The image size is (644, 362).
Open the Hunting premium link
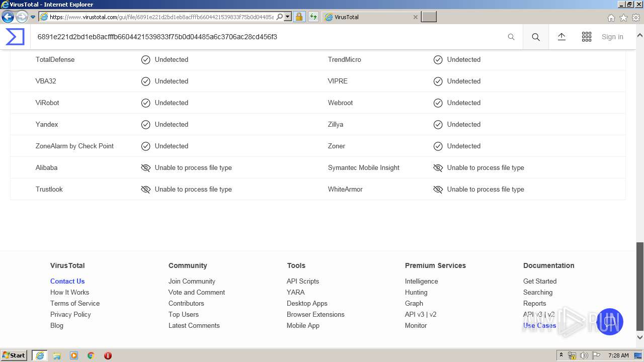(416, 292)
